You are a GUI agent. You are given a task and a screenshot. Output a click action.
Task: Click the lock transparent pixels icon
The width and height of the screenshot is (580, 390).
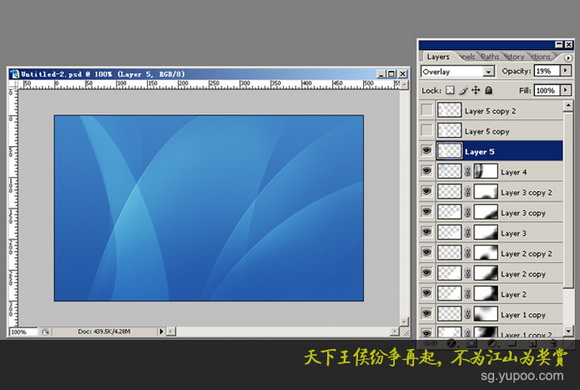coord(450,90)
